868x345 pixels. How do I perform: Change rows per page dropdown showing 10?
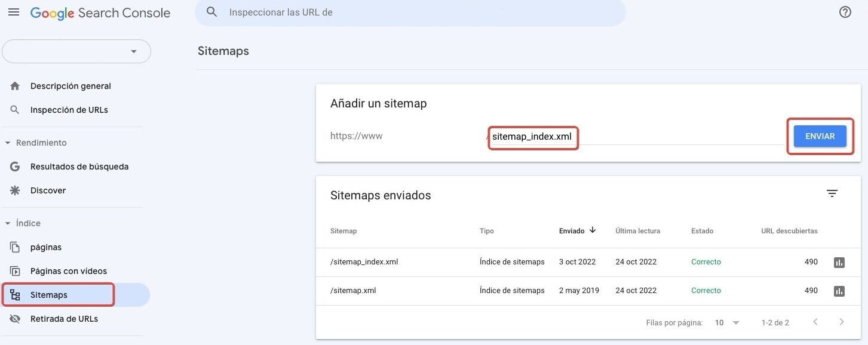click(727, 322)
